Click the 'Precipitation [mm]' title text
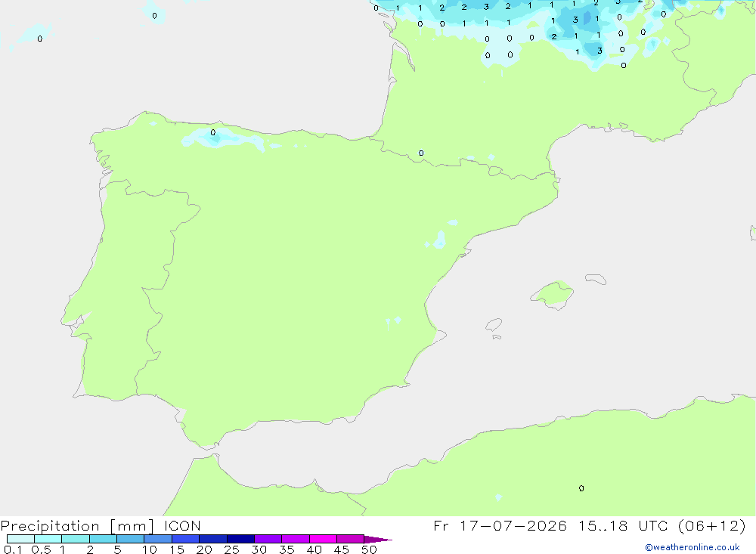The height and width of the screenshot is (554, 756). pos(77,526)
